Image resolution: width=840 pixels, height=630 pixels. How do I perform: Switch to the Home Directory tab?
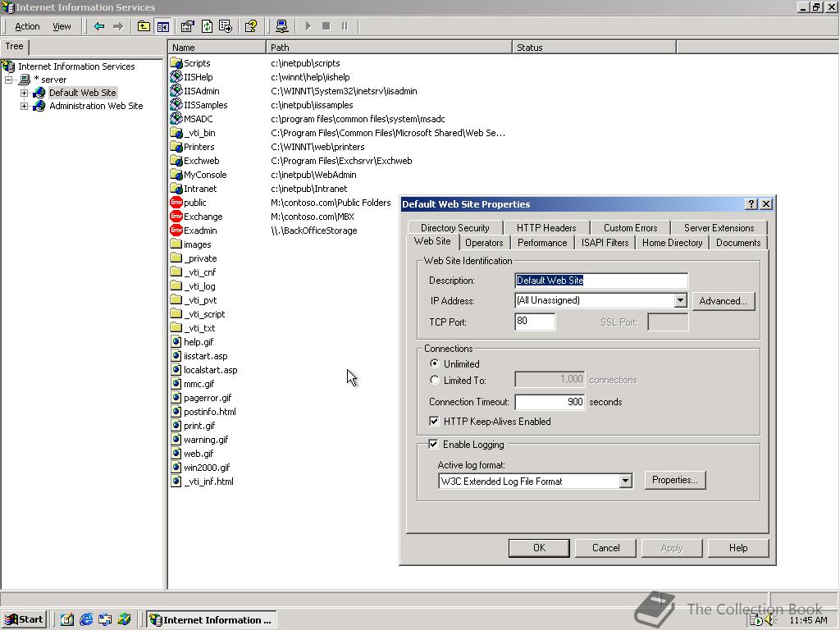(673, 243)
